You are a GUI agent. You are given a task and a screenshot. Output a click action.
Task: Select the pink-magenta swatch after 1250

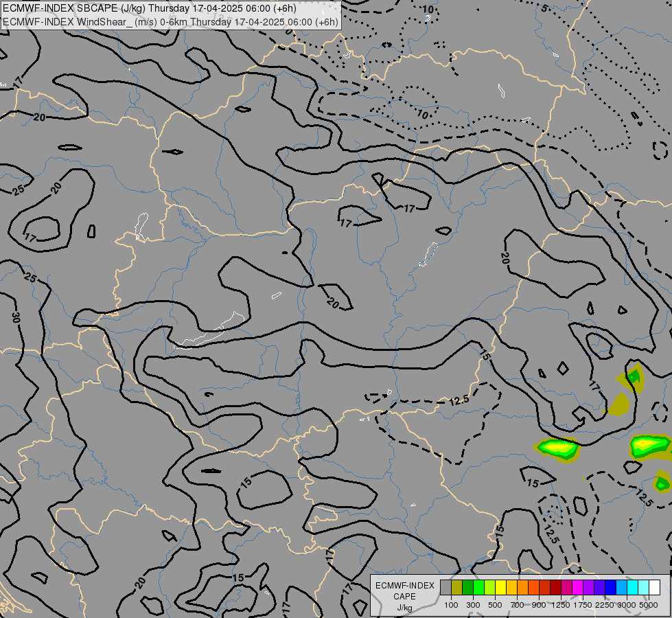click(566, 588)
